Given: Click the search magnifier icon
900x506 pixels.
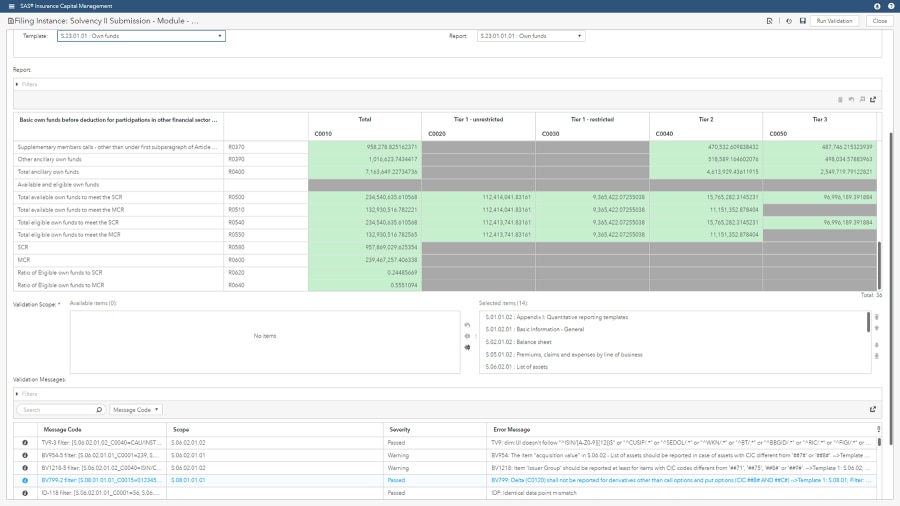Looking at the screenshot, I should tap(99, 410).
